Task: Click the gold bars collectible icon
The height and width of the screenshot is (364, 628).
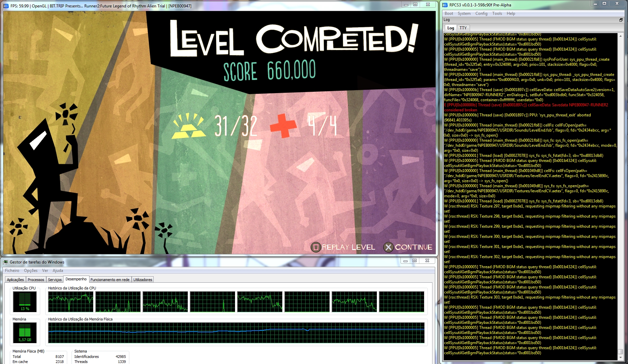Action: pos(188,126)
